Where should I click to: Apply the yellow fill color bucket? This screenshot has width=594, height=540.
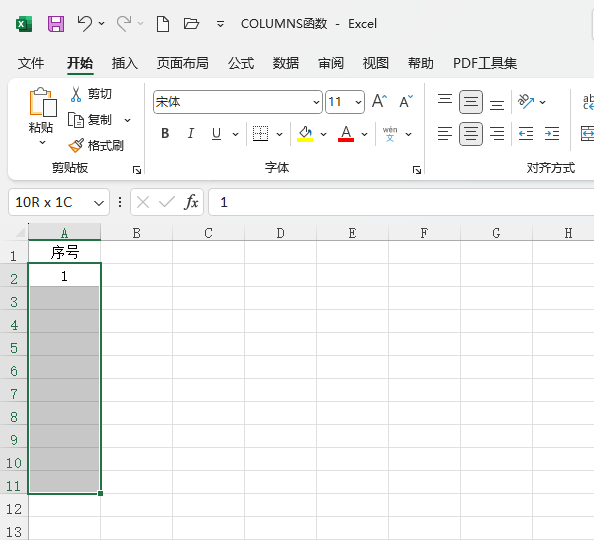click(305, 133)
